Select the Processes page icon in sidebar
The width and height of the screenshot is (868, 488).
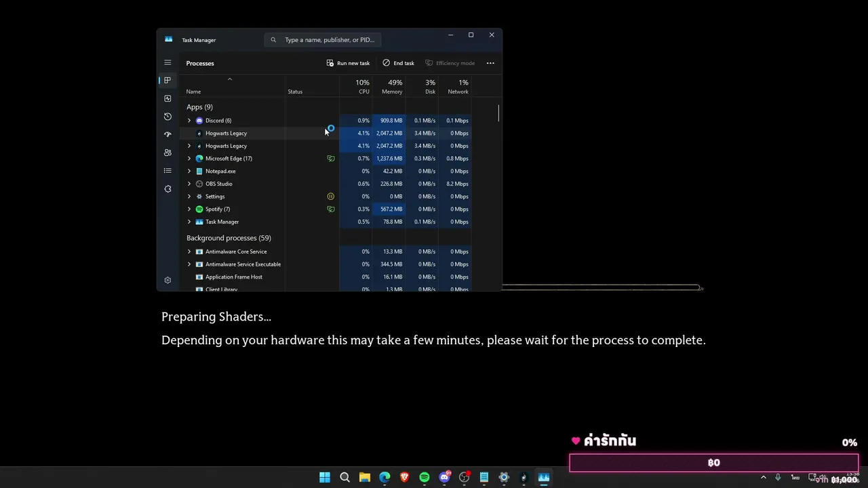pyautogui.click(x=167, y=80)
